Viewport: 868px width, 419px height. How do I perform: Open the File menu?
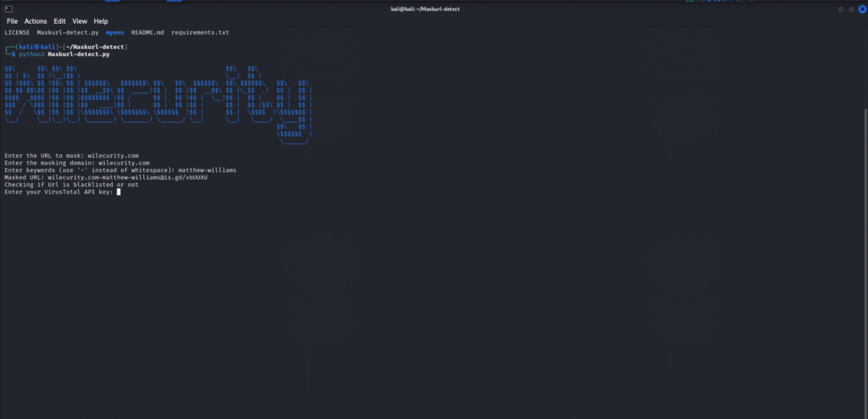pyautogui.click(x=12, y=20)
